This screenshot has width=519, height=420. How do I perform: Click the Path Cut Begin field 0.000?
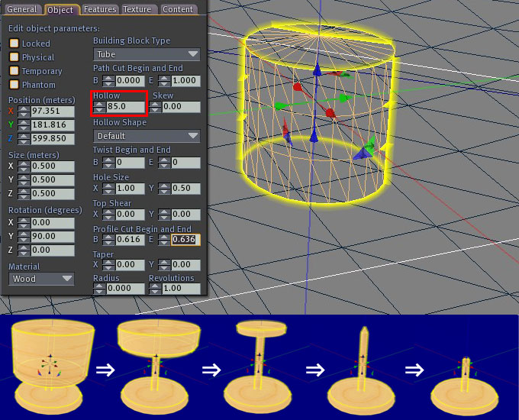[x=130, y=80]
